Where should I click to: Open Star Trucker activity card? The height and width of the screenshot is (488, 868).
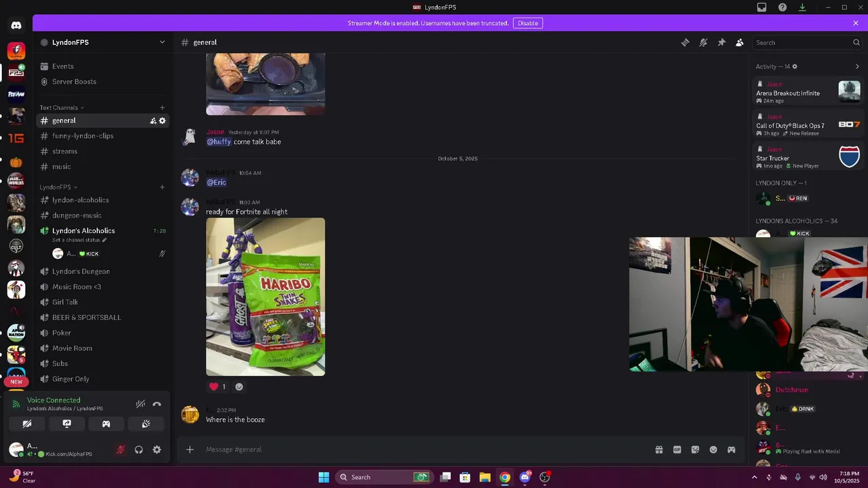[808, 157]
